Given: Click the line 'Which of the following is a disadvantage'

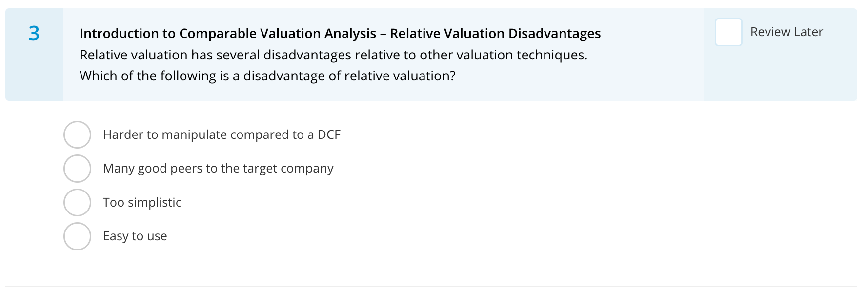Looking at the screenshot, I should pos(268,76).
